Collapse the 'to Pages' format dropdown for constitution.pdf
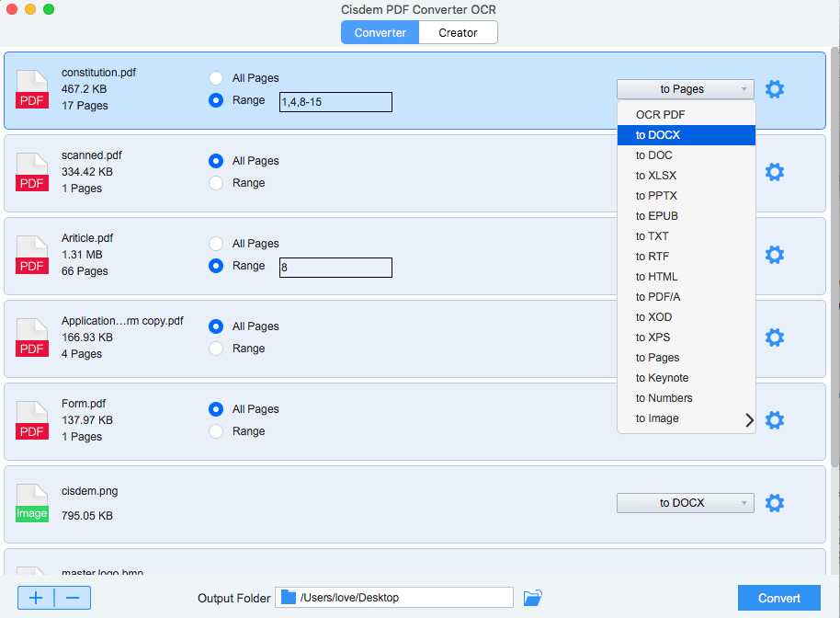 [x=686, y=89]
